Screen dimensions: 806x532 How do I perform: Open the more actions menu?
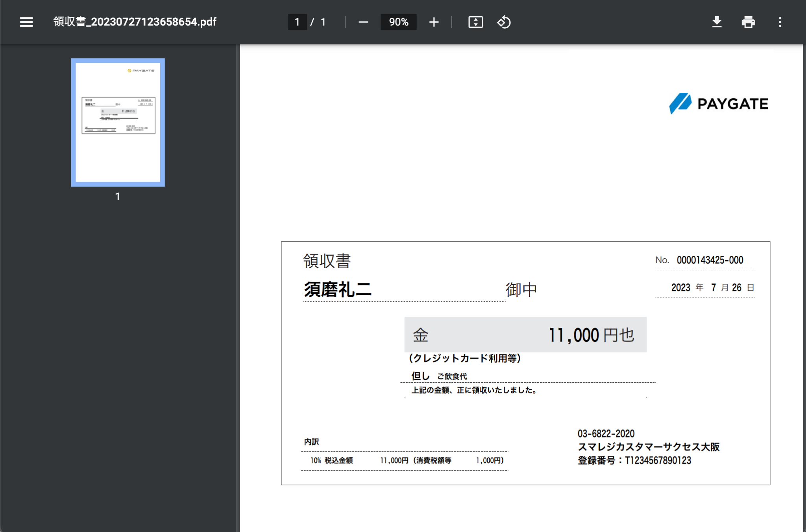(780, 22)
